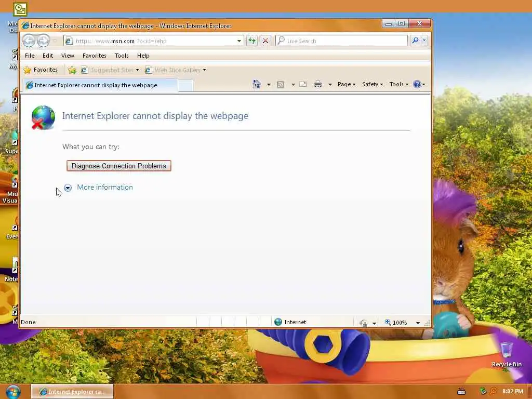This screenshot has height=399, width=532.
Task: Expand the zoom level dropdown arrow
Action: pos(418,323)
